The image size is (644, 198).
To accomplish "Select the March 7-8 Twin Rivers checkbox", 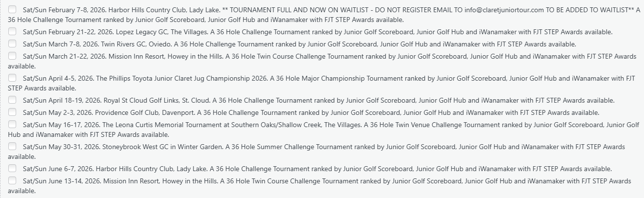I will 12,44.
